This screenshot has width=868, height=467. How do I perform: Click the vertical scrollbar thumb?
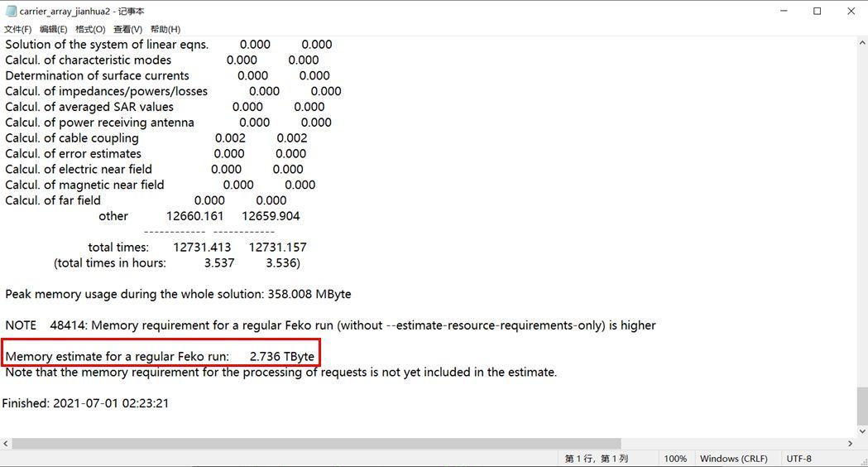tap(862, 406)
